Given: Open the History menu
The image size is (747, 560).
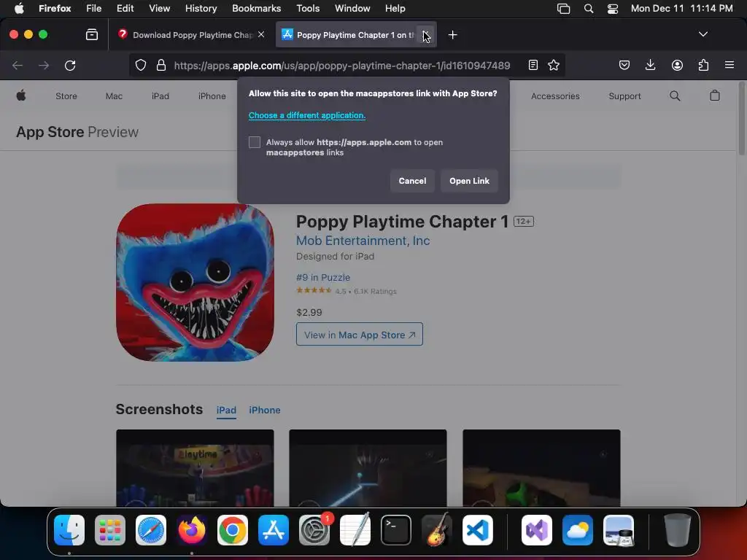Looking at the screenshot, I should [201, 9].
